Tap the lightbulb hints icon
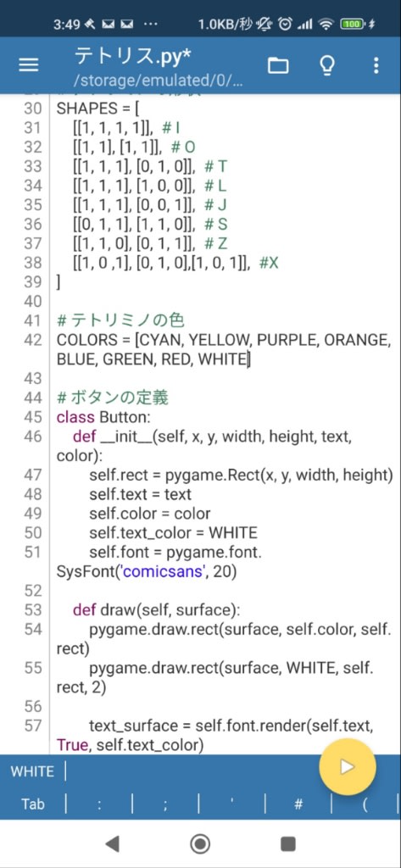 coord(327,65)
